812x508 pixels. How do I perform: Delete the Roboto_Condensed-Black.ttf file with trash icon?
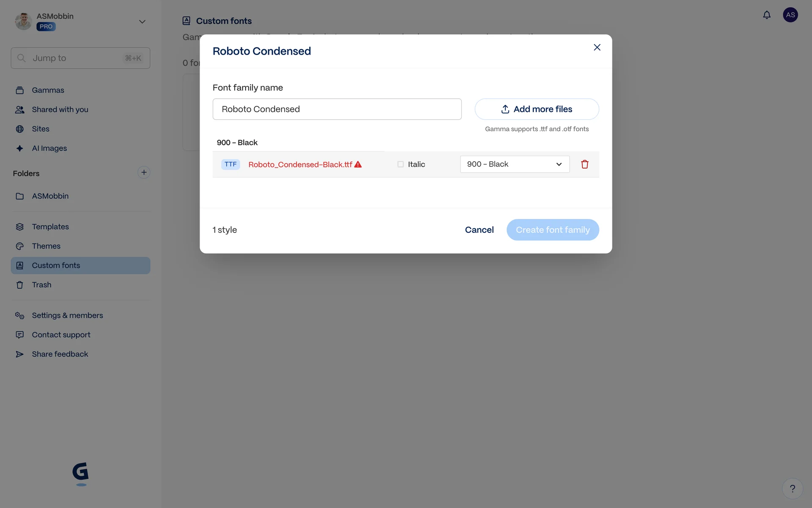tap(584, 164)
